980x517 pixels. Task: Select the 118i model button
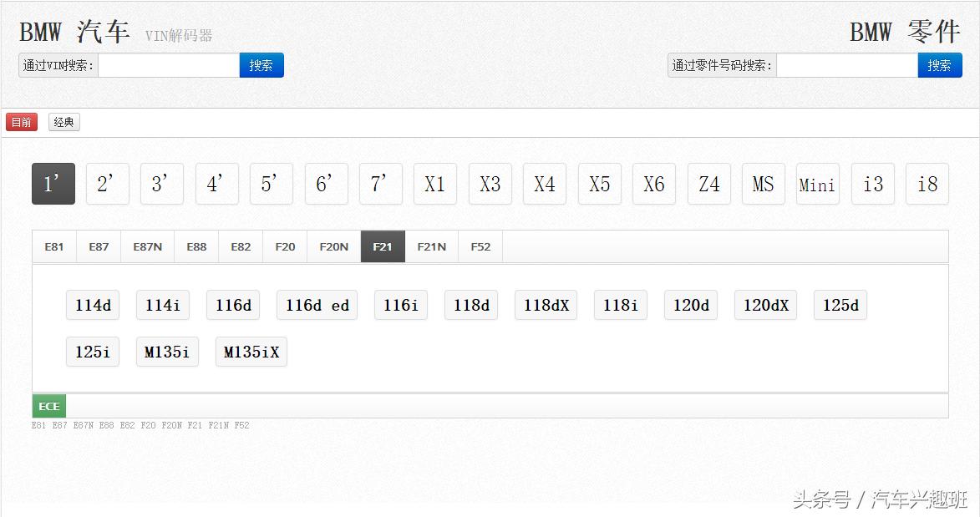(x=621, y=305)
